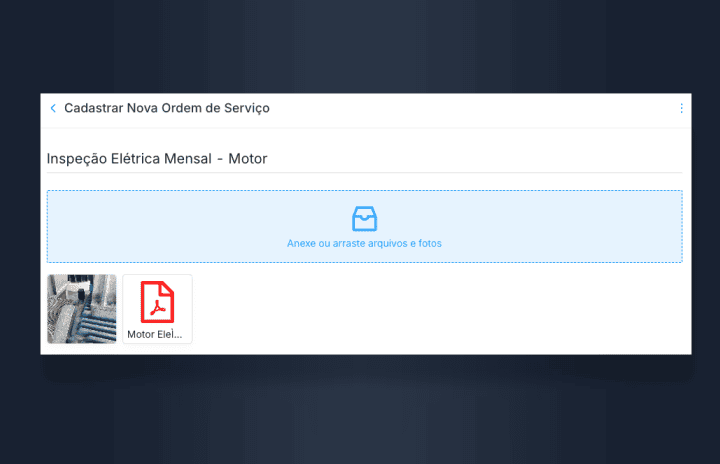Dismiss dialog by clicking the dark backdrop

[x=360, y=46]
